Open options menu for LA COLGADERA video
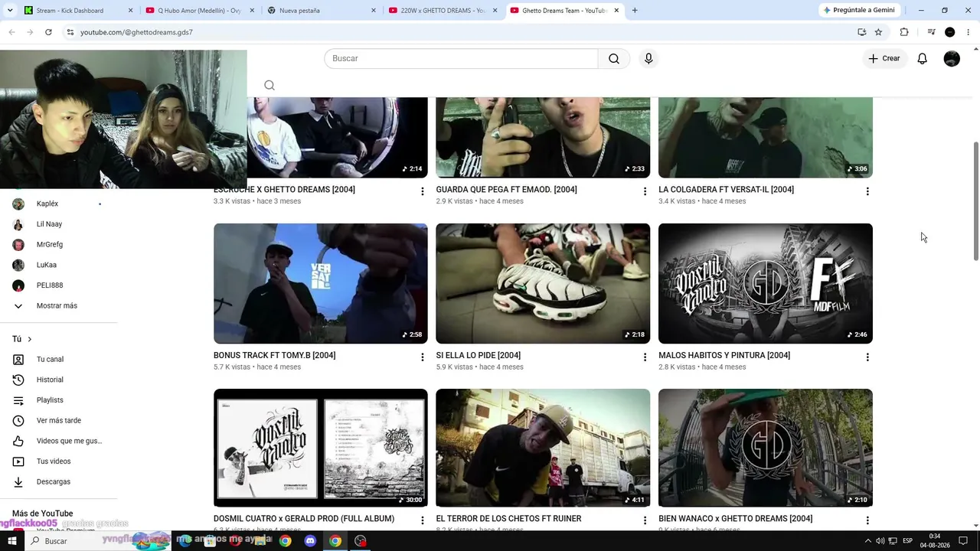This screenshot has height=551, width=980. pyautogui.click(x=867, y=191)
